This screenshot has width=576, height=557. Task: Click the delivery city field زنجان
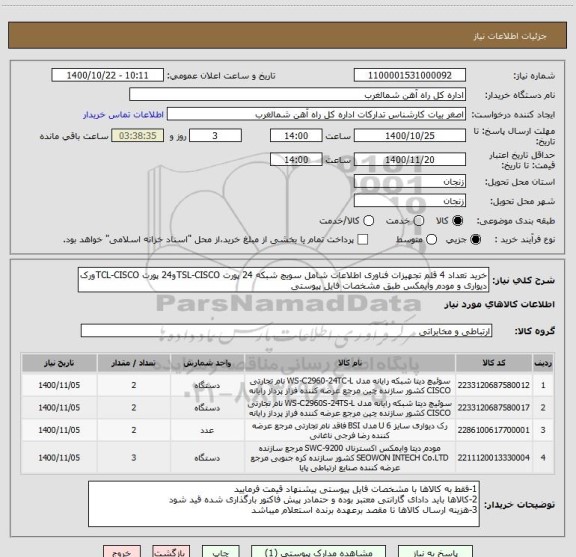[x=410, y=201]
